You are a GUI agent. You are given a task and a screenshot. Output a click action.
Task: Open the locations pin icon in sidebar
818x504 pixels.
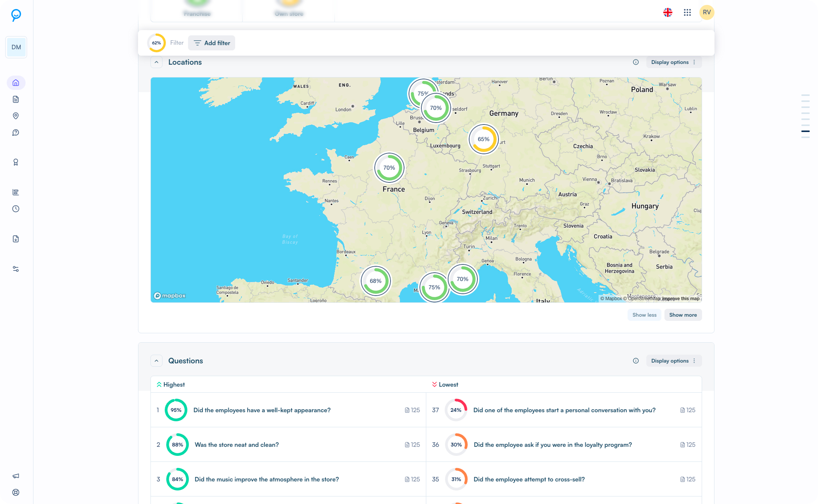point(16,116)
